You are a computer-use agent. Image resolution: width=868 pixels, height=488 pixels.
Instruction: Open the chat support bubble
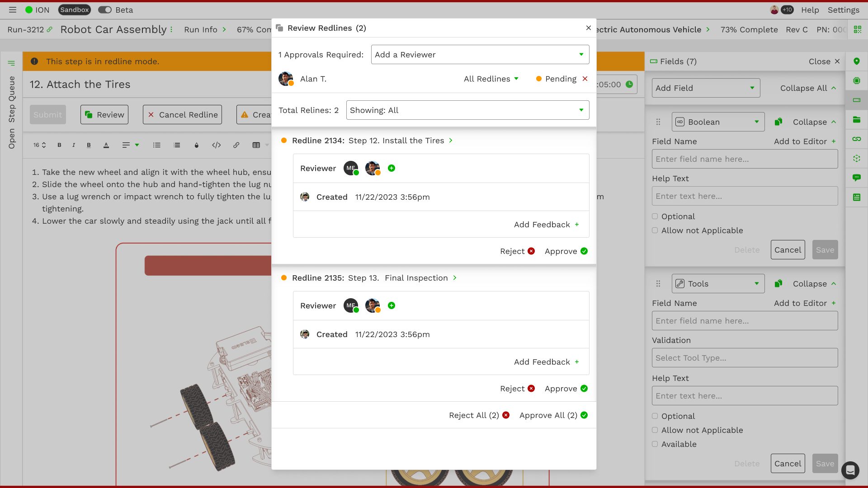pos(850,470)
